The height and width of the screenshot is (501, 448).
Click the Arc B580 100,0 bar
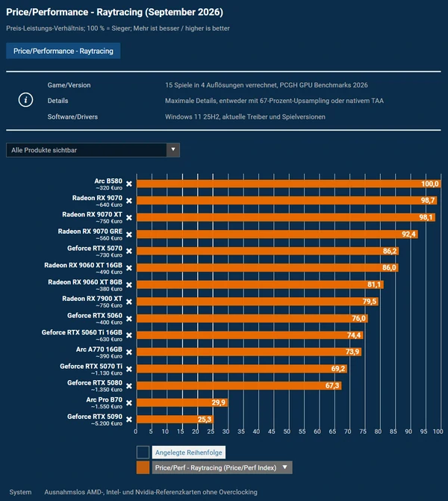pyautogui.click(x=288, y=184)
